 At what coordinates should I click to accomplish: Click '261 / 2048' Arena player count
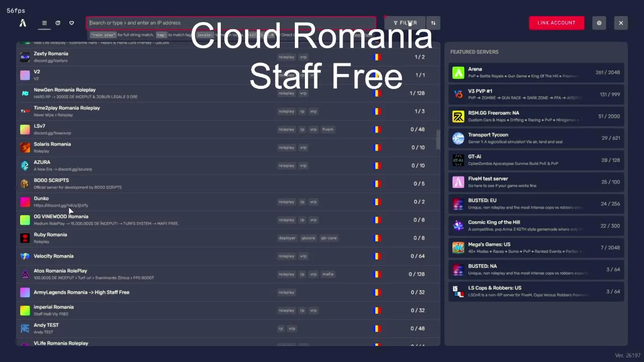(608, 72)
